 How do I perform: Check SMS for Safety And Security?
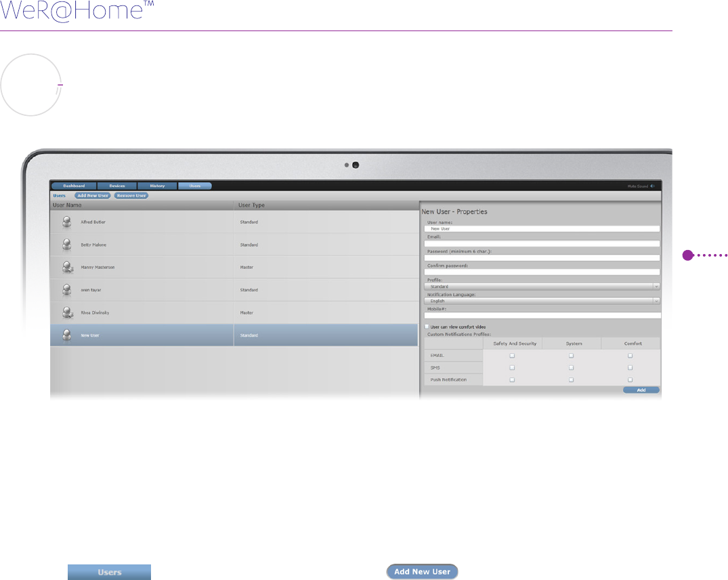click(512, 368)
